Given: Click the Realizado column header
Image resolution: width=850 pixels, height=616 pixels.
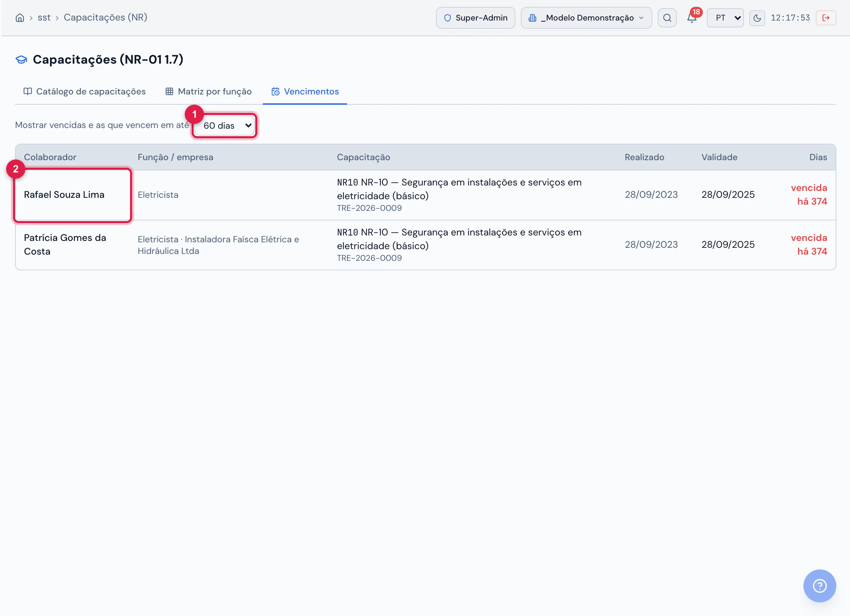Looking at the screenshot, I should point(644,157).
